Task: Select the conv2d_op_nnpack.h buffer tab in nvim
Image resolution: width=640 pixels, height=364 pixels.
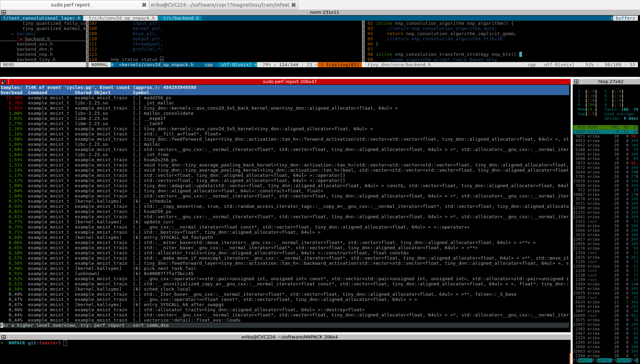Action: [122, 18]
